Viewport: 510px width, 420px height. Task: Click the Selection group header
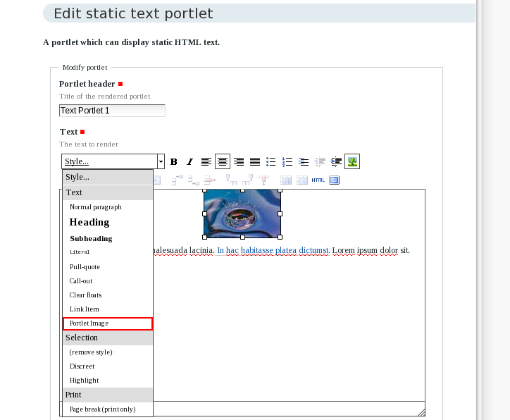(108, 338)
